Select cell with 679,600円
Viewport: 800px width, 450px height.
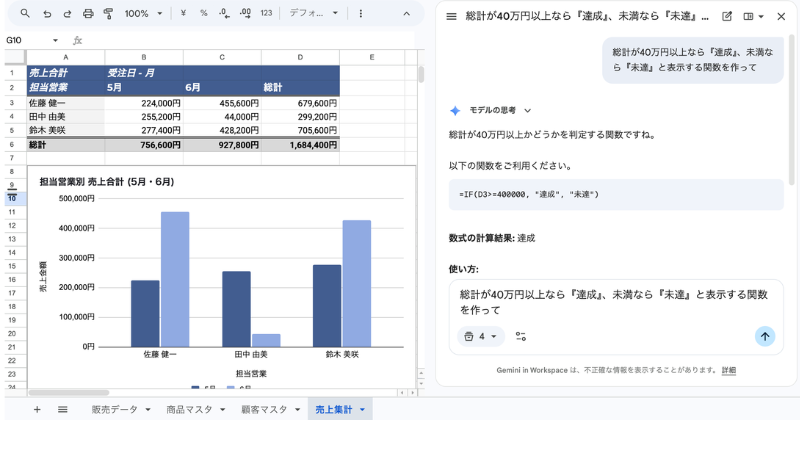[x=300, y=103]
